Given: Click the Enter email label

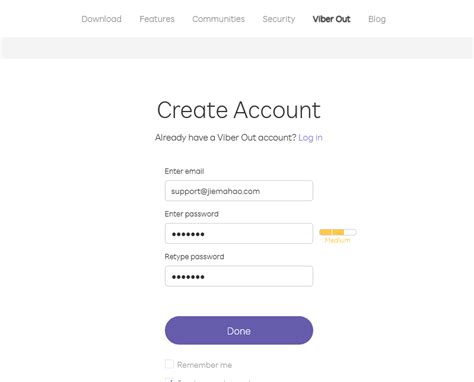Looking at the screenshot, I should (x=184, y=171).
